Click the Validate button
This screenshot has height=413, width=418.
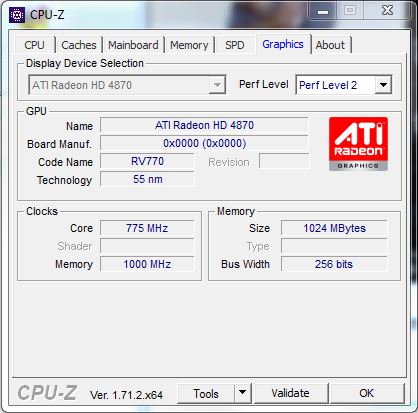click(290, 393)
